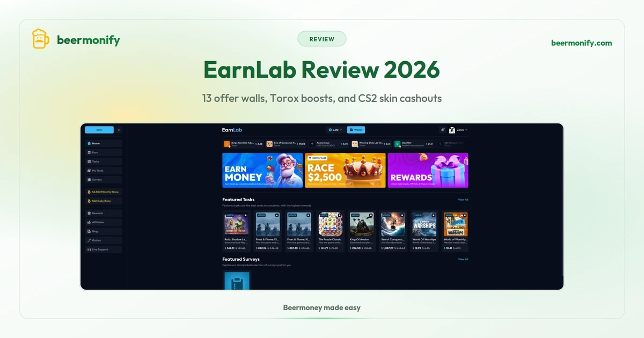
Task: Click the REVIEW badge
Action: 322,39
